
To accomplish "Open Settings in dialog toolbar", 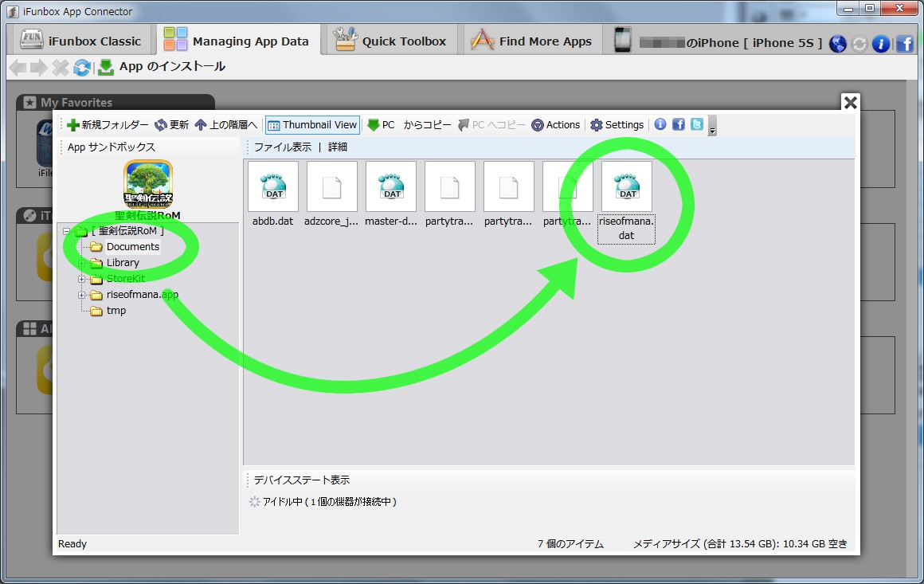I will click(x=617, y=125).
